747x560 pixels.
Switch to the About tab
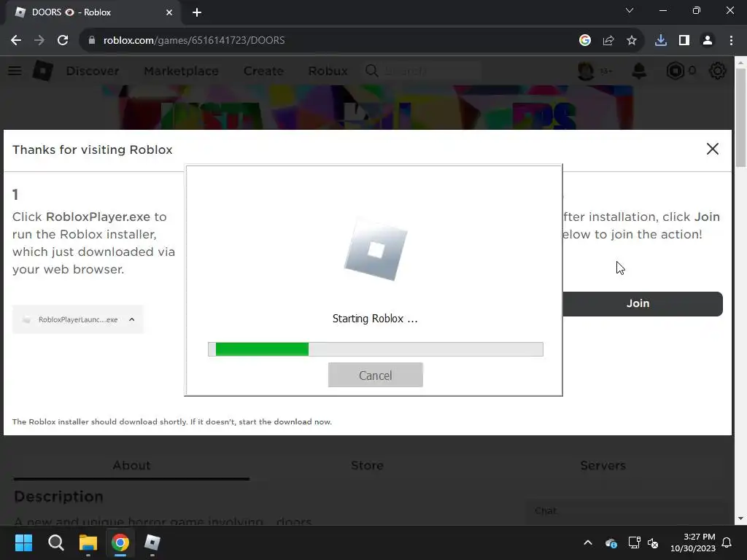point(131,465)
